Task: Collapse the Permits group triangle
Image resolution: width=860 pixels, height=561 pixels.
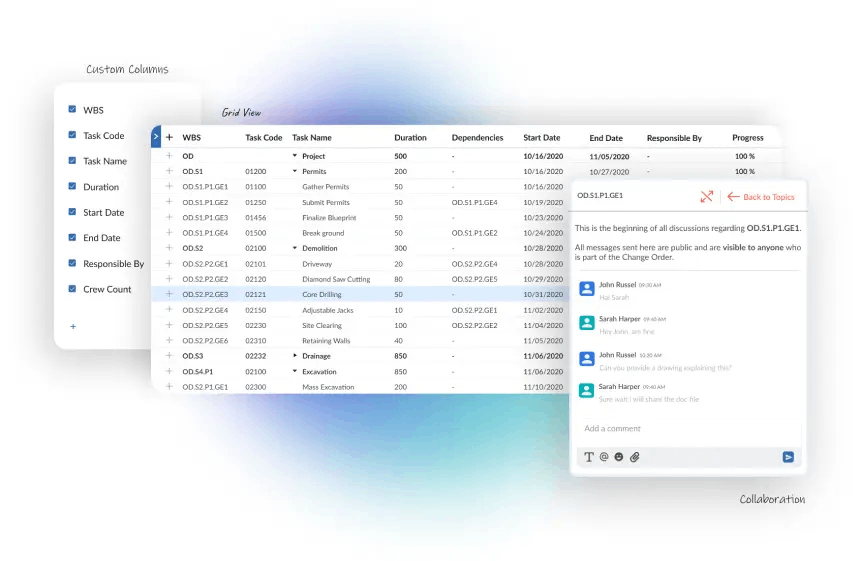Action: point(295,171)
